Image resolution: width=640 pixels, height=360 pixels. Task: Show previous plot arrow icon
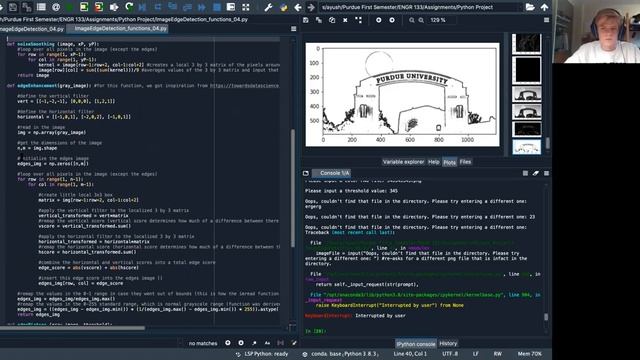pyautogui.click(x=379, y=20)
